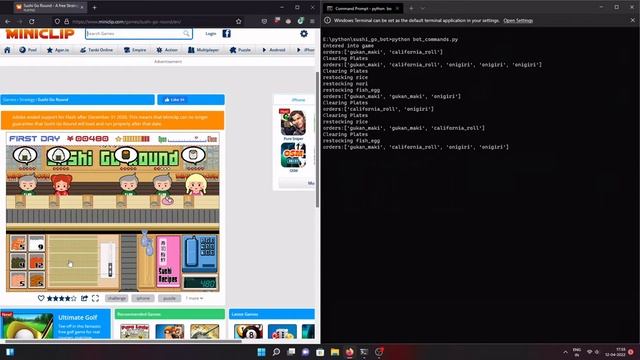This screenshot has width=640, height=360.
Task: Click the puzzle tag below game
Action: pos(169,298)
